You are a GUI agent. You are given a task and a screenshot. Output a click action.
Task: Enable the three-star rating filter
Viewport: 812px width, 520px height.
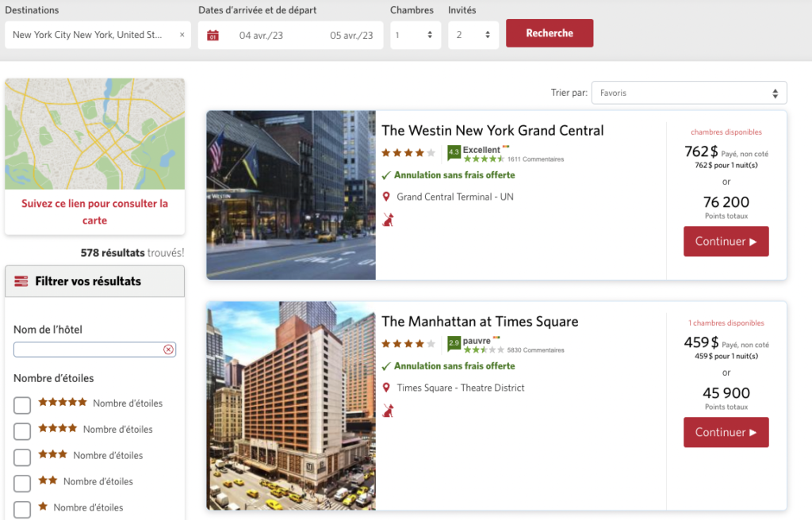tap(22, 457)
